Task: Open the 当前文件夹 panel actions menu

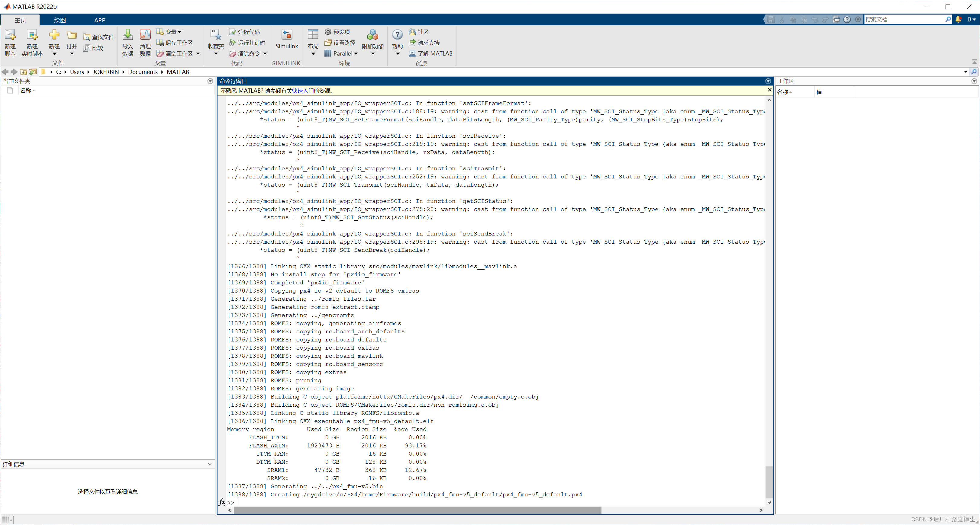Action: [x=210, y=81]
